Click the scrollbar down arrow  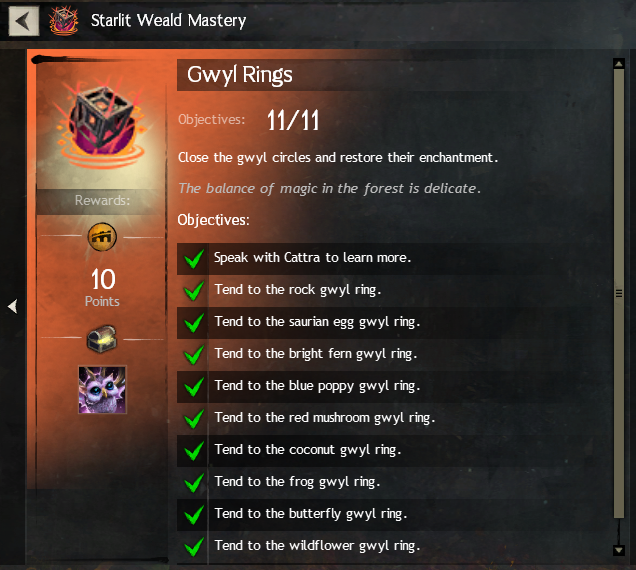pos(619,550)
